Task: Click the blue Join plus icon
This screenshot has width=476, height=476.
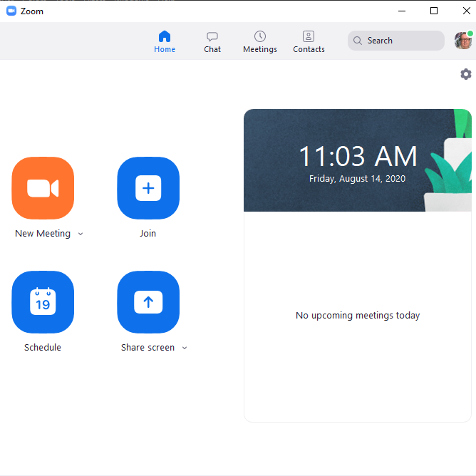Action: pyautogui.click(x=148, y=188)
